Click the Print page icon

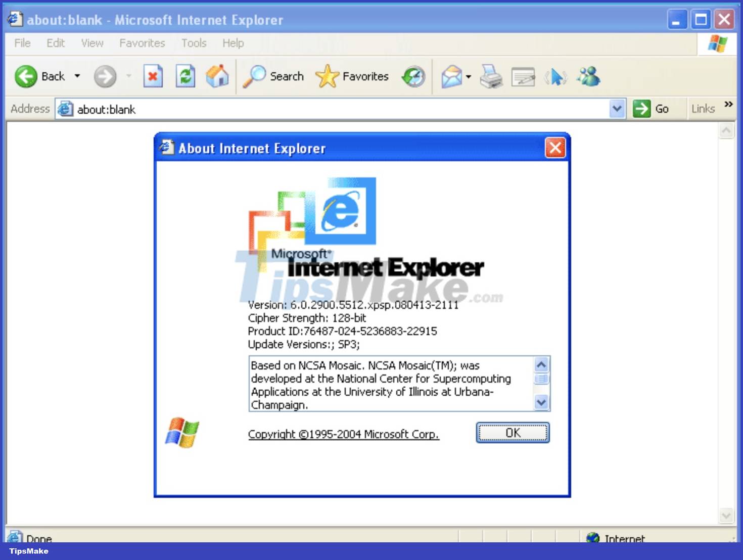click(x=490, y=76)
